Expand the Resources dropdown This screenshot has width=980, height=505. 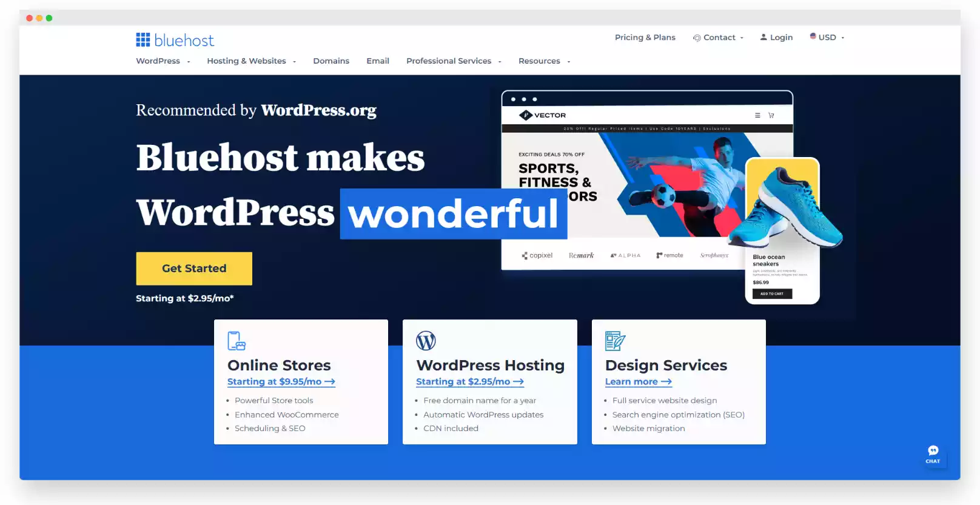[x=569, y=62]
